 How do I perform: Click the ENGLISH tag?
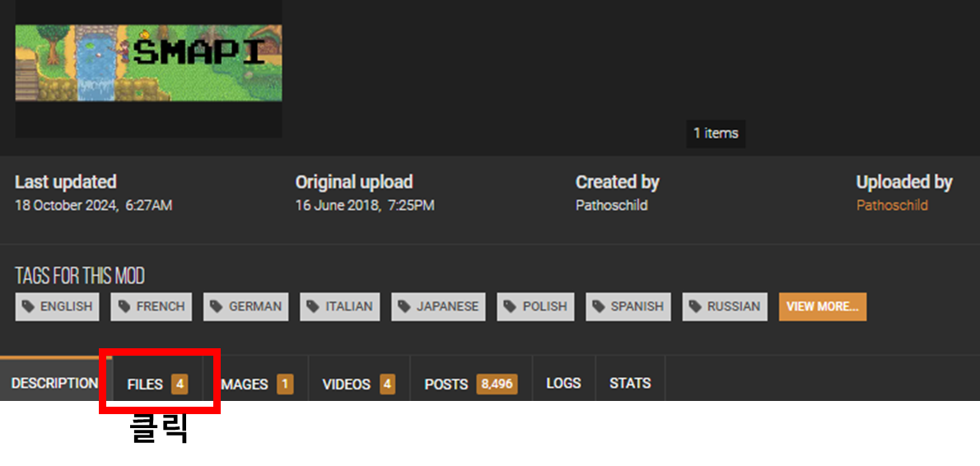click(57, 307)
